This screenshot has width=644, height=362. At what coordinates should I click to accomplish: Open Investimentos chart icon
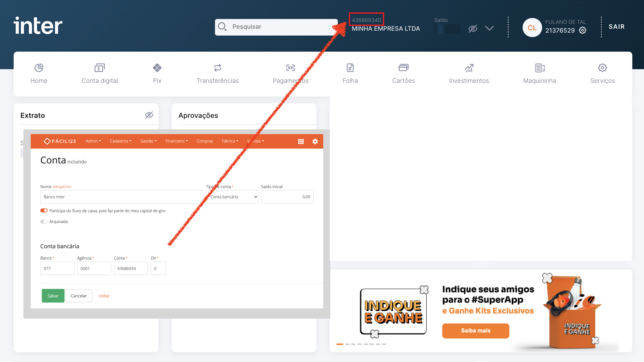click(469, 68)
